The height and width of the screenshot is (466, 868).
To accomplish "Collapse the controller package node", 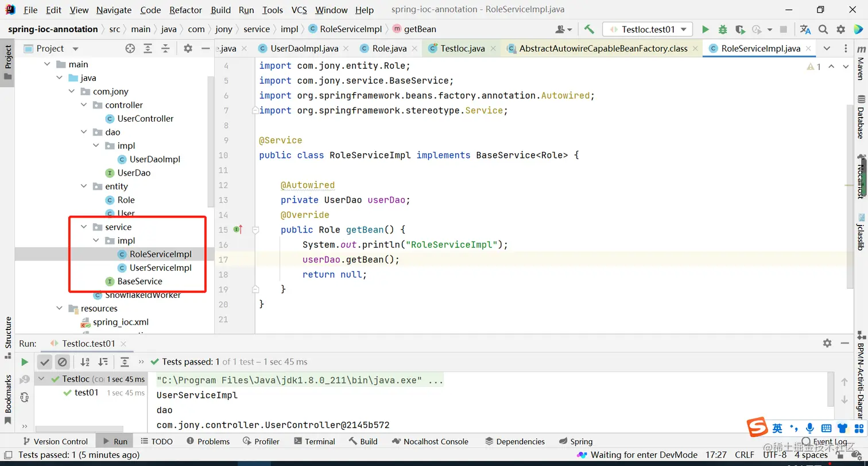I will point(84,105).
